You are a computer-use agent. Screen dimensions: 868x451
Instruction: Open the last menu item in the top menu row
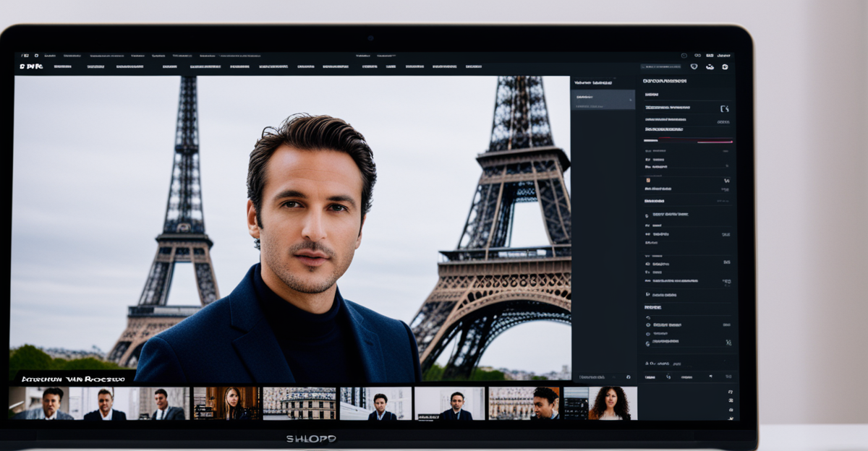click(474, 66)
